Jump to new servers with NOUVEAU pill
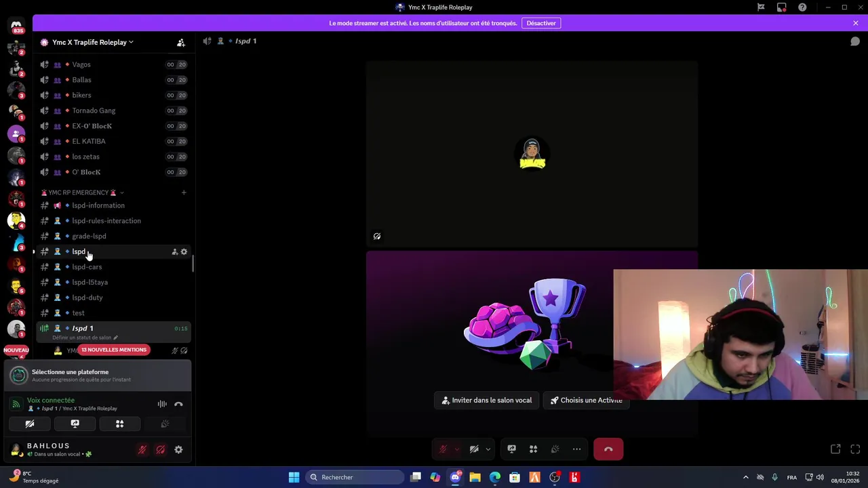The width and height of the screenshot is (868, 488). tap(16, 350)
